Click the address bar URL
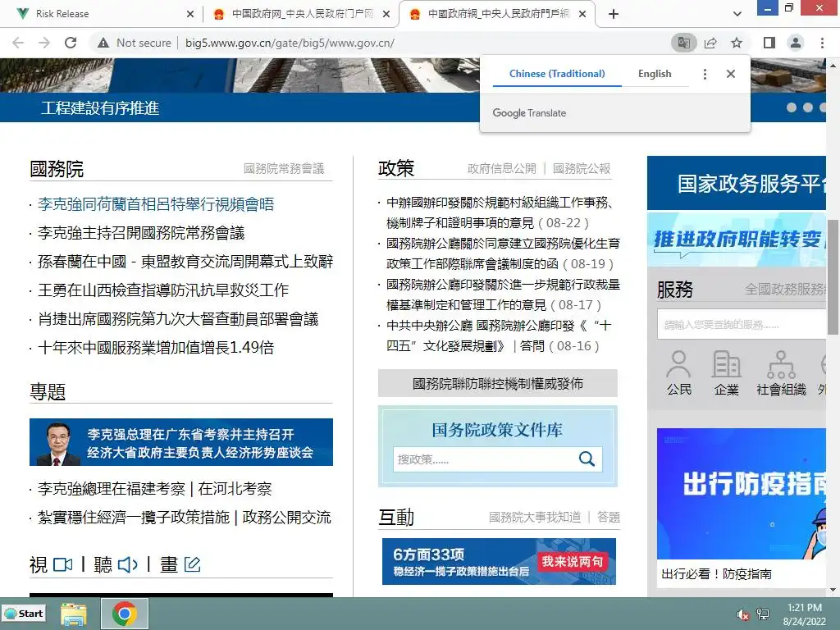840x630 pixels. pos(290,43)
